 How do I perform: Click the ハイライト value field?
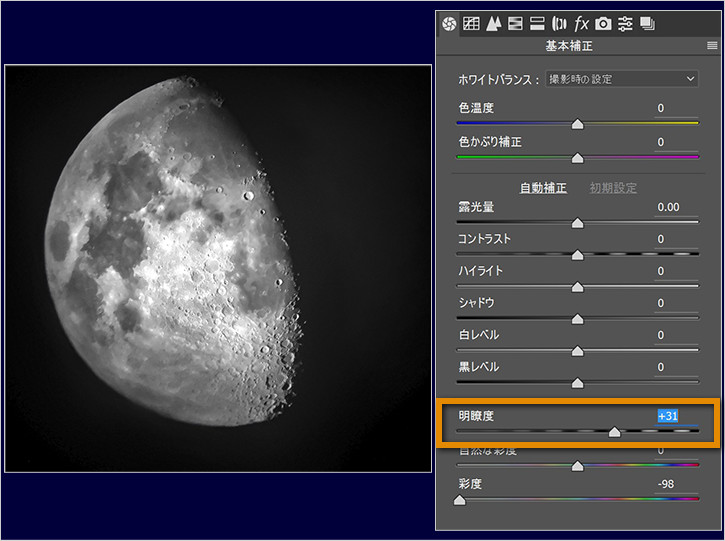676,271
